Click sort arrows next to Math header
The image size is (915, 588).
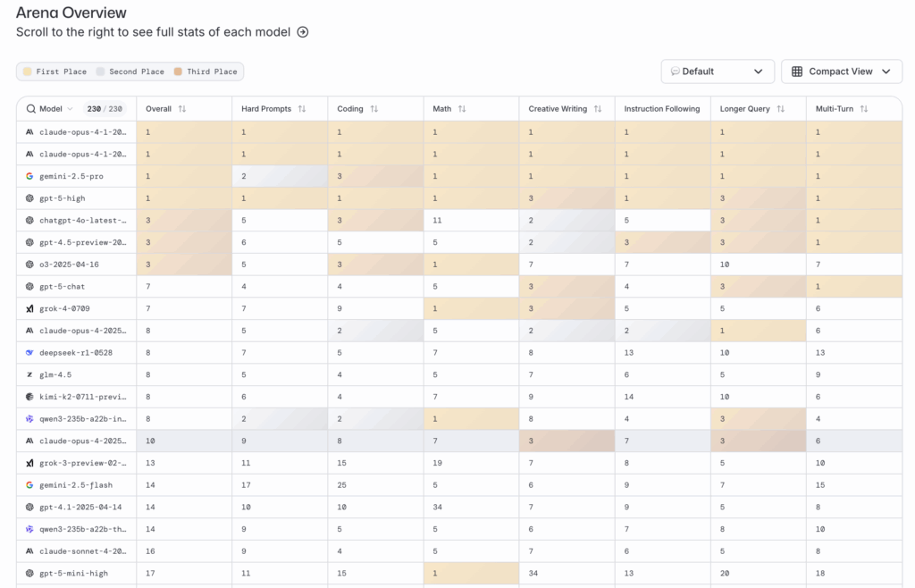pyautogui.click(x=462, y=109)
